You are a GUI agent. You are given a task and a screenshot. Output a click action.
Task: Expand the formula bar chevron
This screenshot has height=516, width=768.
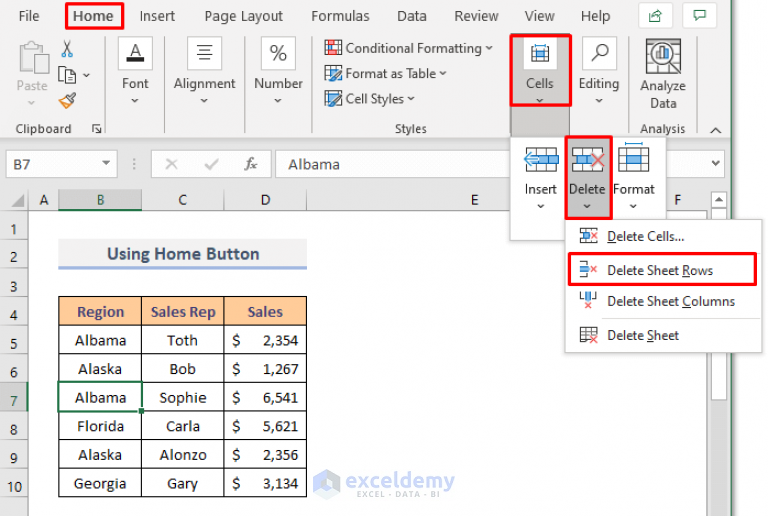[715, 163]
